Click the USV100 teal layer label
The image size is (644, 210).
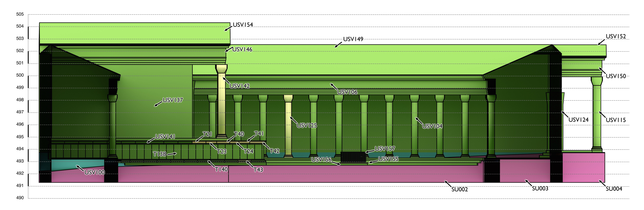point(95,172)
